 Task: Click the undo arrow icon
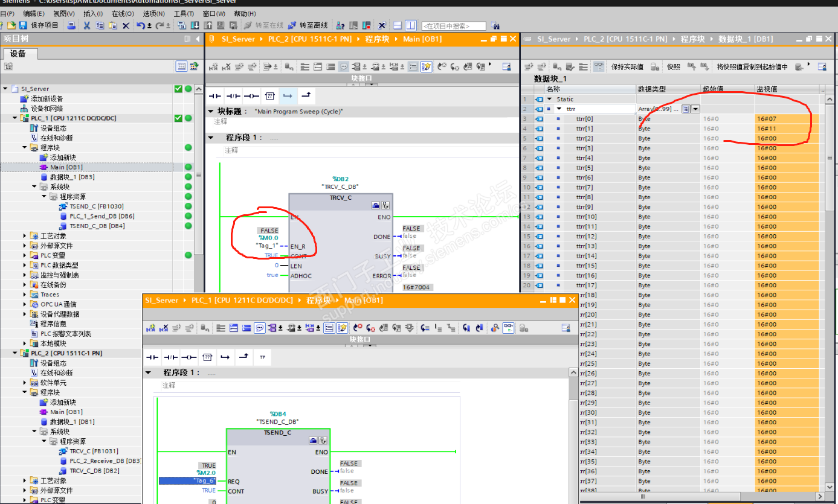pos(140,25)
